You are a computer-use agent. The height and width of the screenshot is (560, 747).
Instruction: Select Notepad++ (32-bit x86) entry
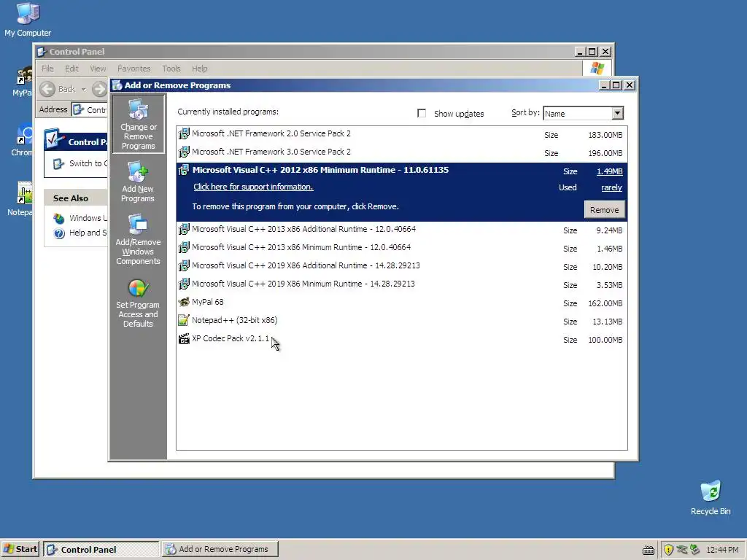pos(402,321)
